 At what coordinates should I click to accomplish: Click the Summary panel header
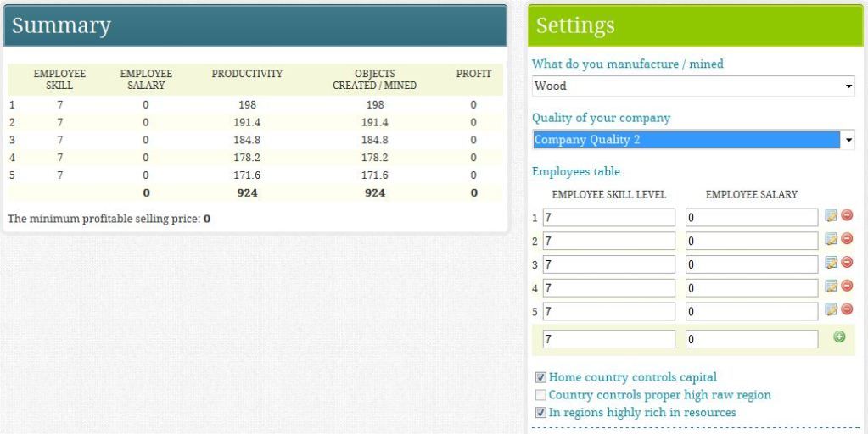click(255, 26)
